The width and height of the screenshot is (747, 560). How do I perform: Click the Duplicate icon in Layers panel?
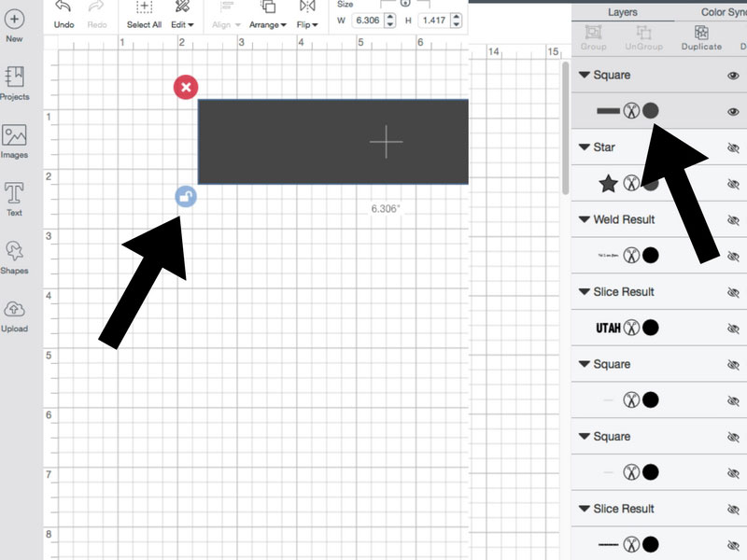701,37
